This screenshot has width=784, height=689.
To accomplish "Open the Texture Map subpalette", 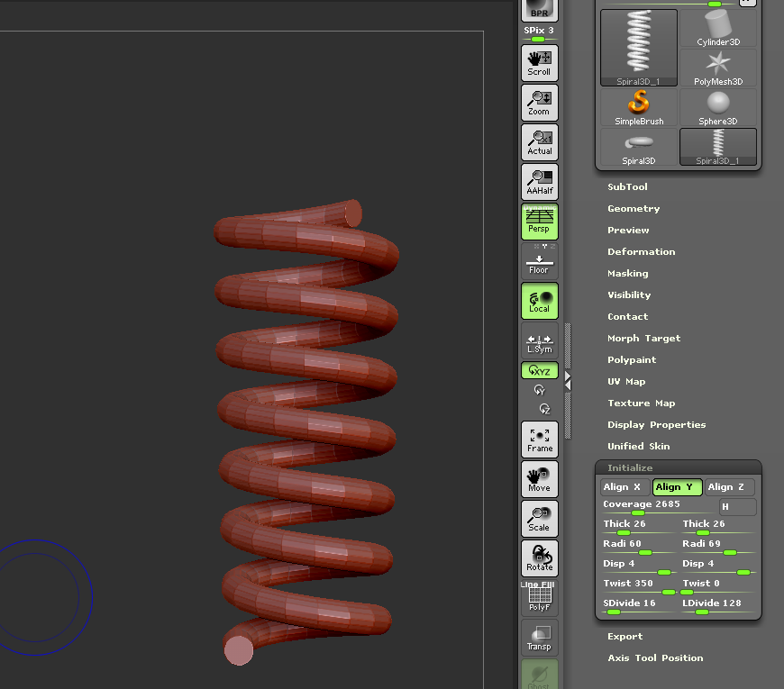I will point(641,403).
